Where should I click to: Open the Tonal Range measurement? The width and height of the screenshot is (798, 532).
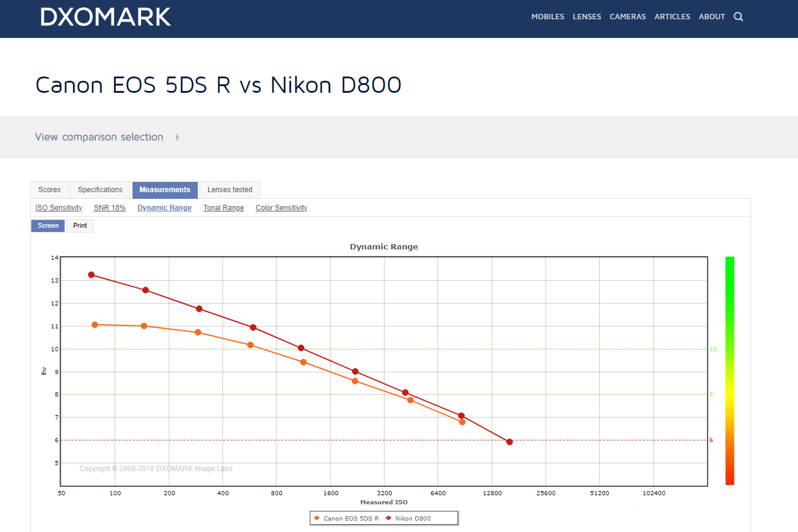tap(224, 208)
